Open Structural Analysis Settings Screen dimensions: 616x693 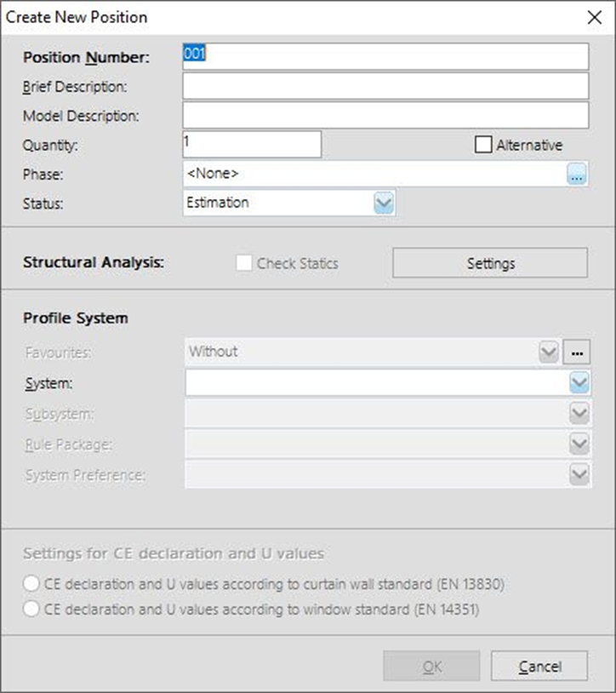(x=490, y=263)
